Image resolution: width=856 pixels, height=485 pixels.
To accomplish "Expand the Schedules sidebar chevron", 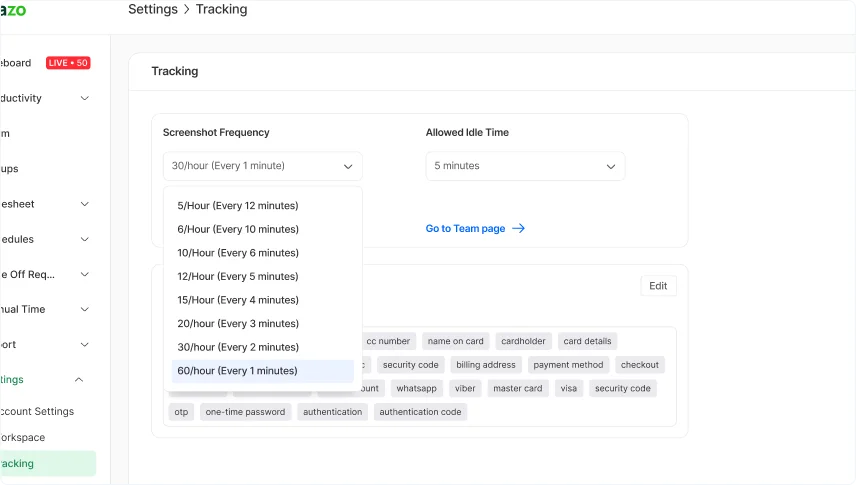I will 84,240.
